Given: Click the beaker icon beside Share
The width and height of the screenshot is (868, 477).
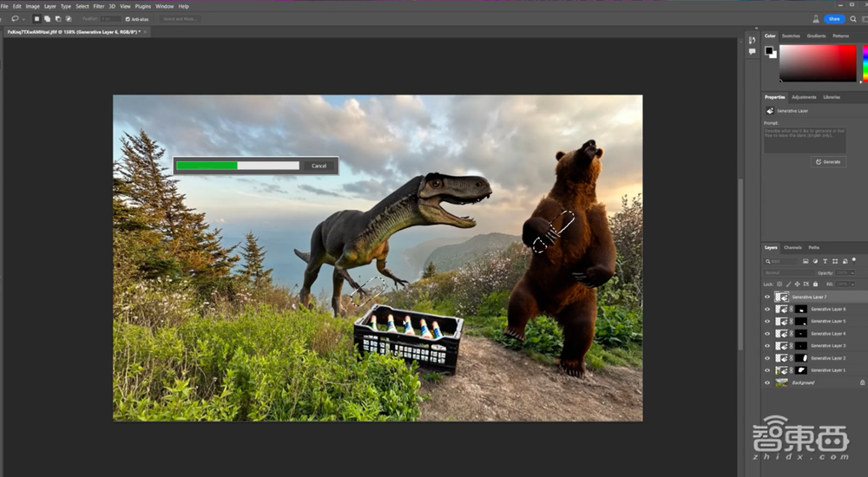Looking at the screenshot, I should tap(814, 18).
